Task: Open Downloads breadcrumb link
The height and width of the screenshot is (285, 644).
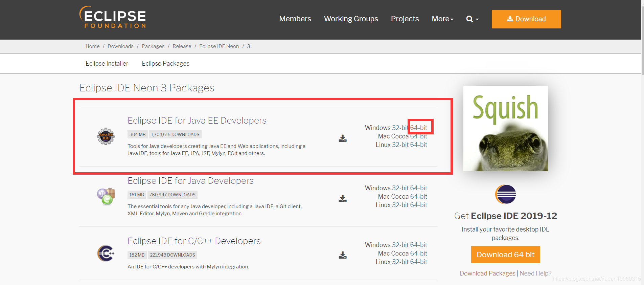Action: point(120,46)
